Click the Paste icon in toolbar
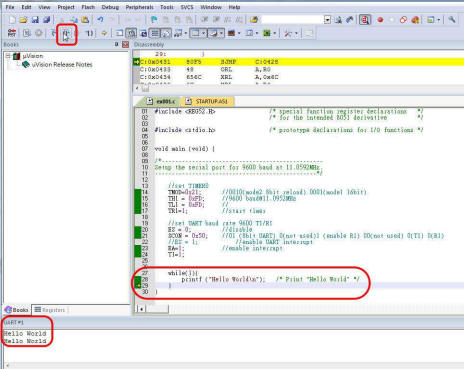The height and width of the screenshot is (369, 464). [85, 20]
